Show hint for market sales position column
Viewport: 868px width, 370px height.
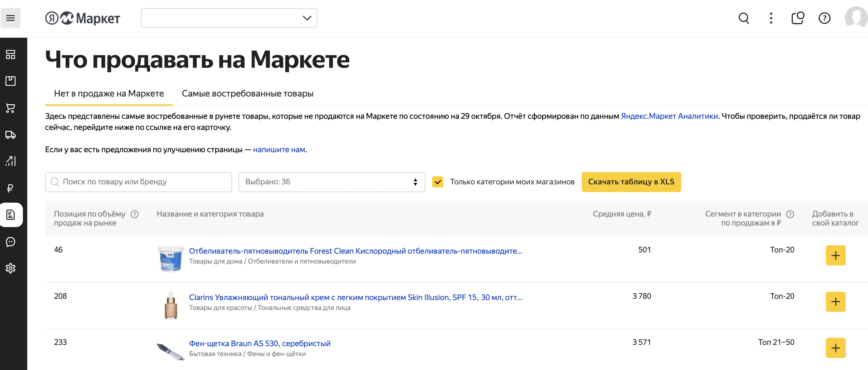tap(134, 214)
